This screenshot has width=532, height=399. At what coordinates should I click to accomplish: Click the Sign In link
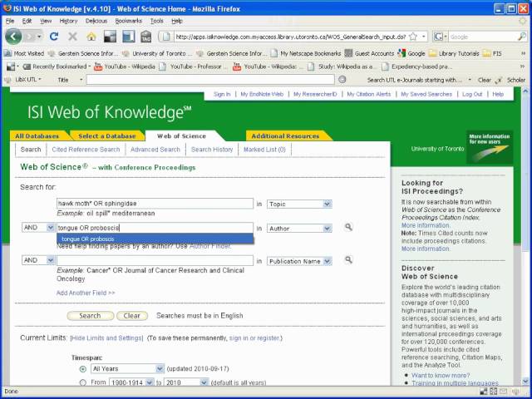[222, 94]
